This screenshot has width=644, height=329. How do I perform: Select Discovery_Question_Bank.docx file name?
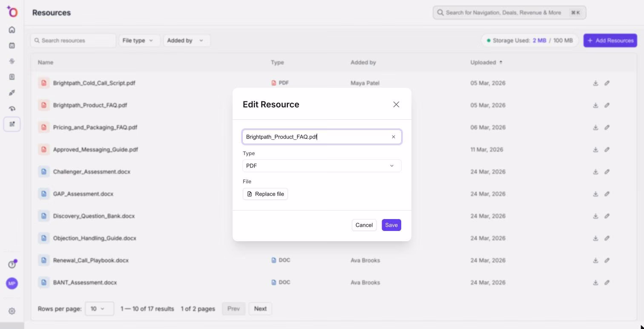click(x=94, y=216)
